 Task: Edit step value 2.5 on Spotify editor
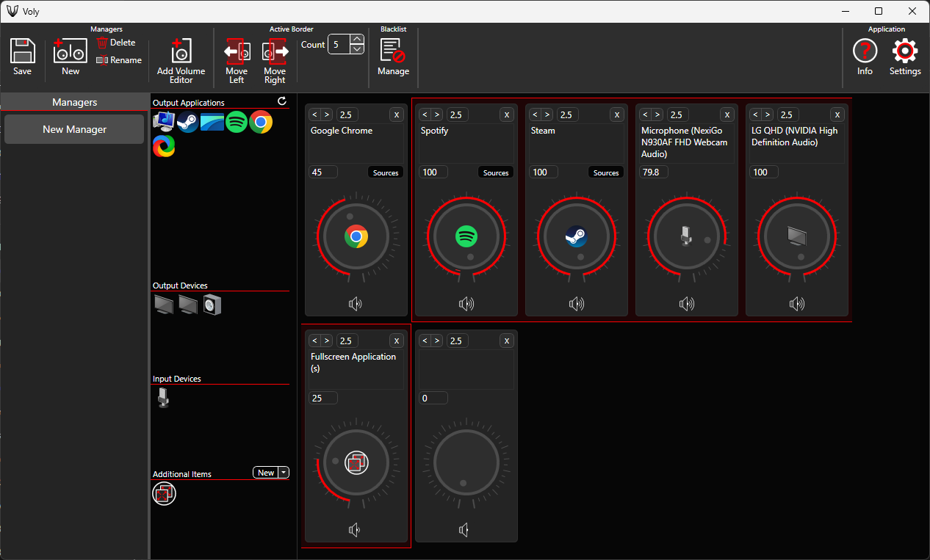click(x=458, y=114)
